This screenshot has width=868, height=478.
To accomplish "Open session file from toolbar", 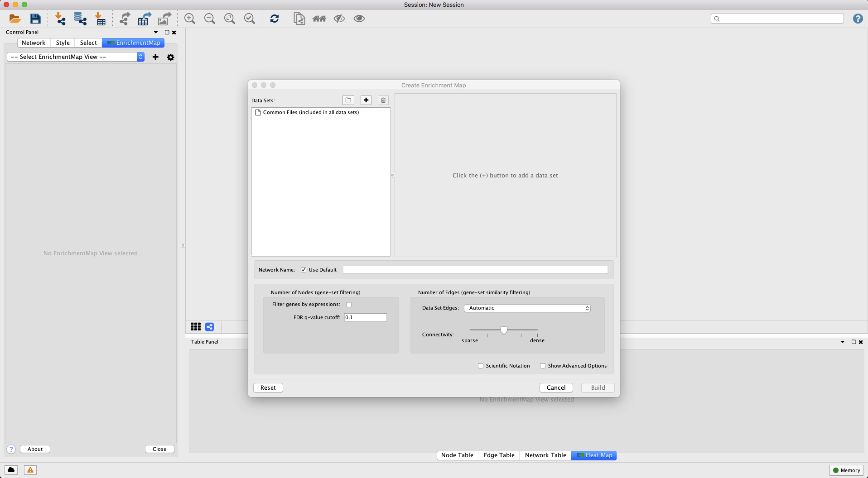I will pos(15,19).
